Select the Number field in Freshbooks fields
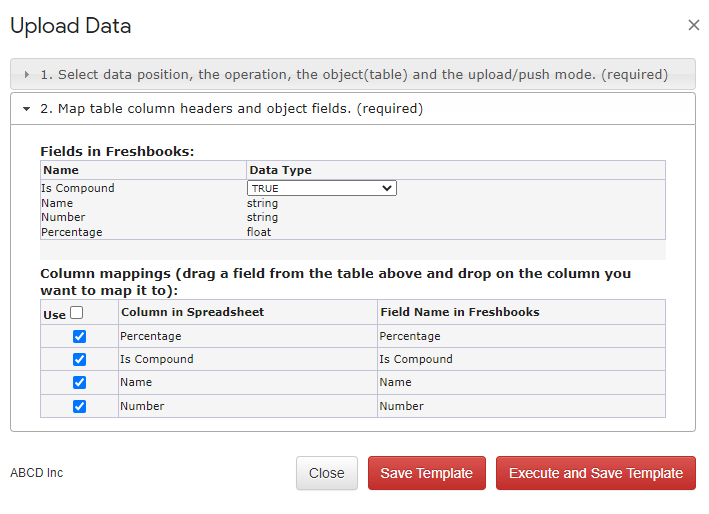This screenshot has height=514, width=709. point(63,217)
